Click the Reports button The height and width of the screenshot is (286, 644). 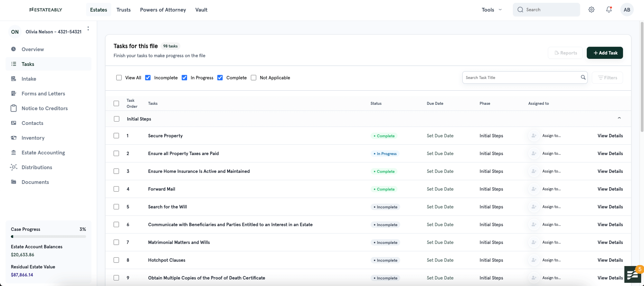coord(565,53)
